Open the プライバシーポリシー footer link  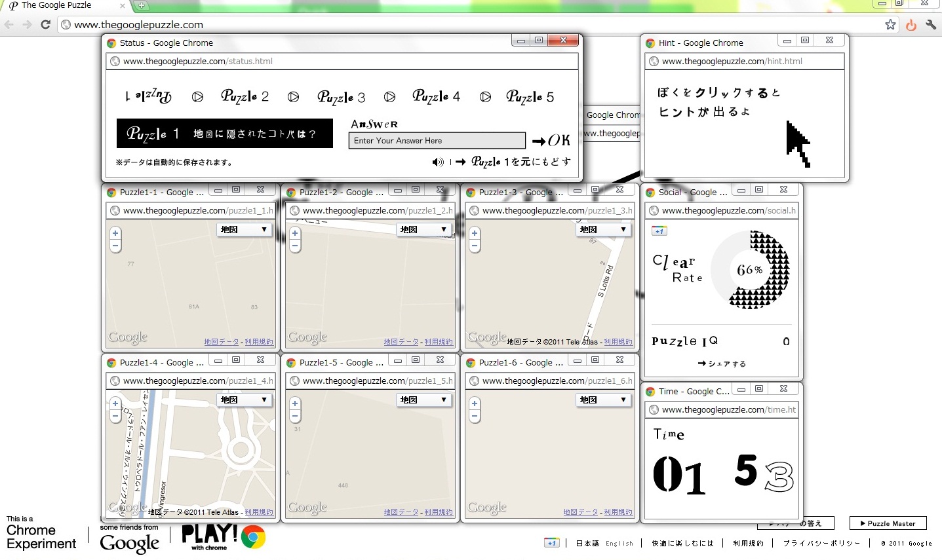pyautogui.click(x=821, y=544)
